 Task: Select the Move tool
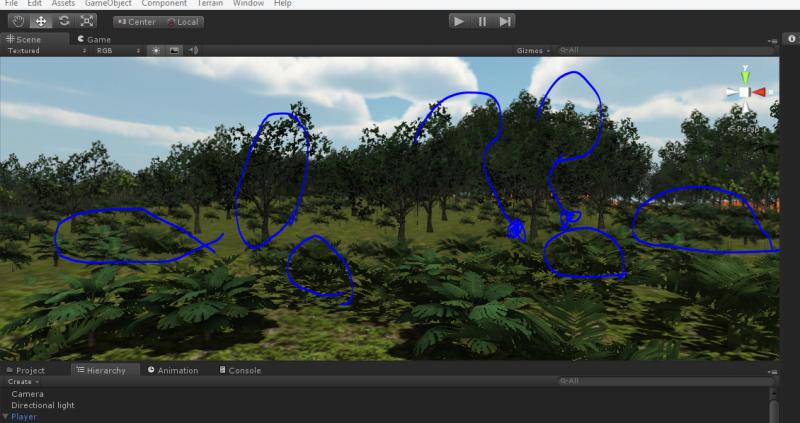coord(41,21)
